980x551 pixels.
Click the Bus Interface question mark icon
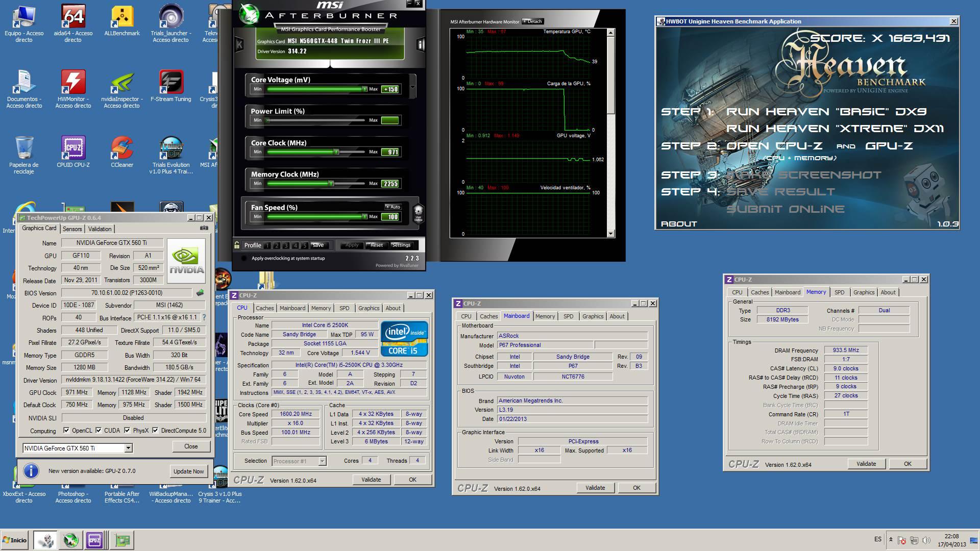(204, 317)
